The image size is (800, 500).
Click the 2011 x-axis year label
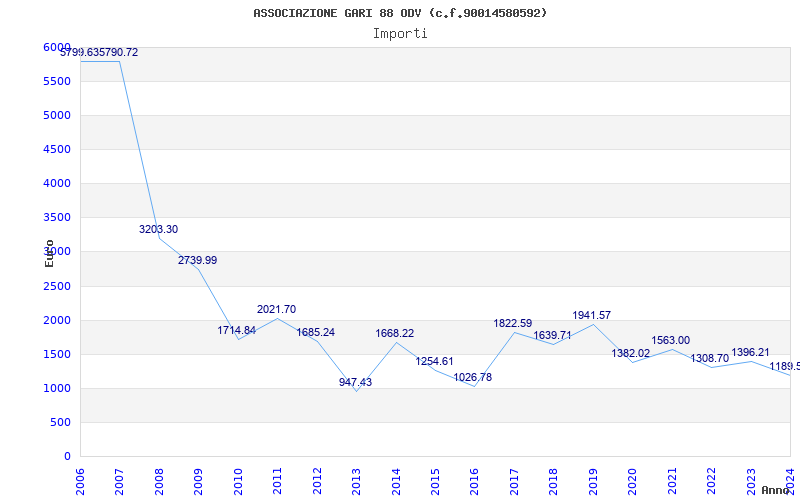[x=277, y=482]
